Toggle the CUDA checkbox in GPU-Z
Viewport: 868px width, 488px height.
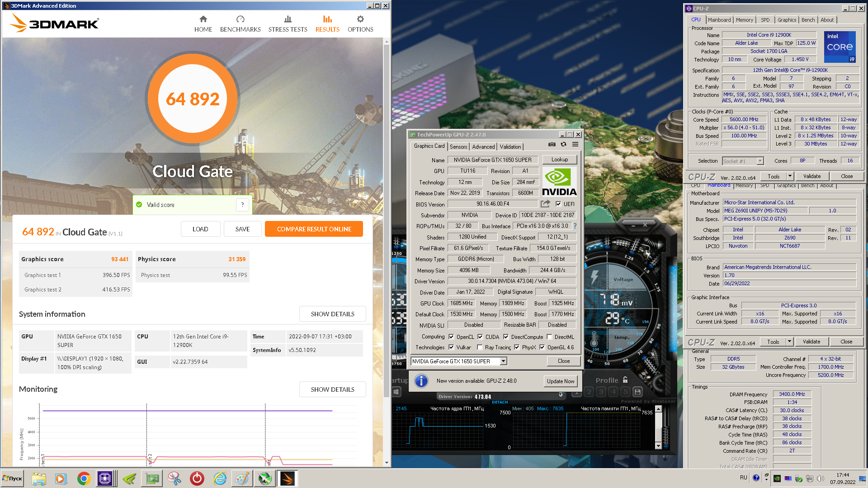(480, 337)
